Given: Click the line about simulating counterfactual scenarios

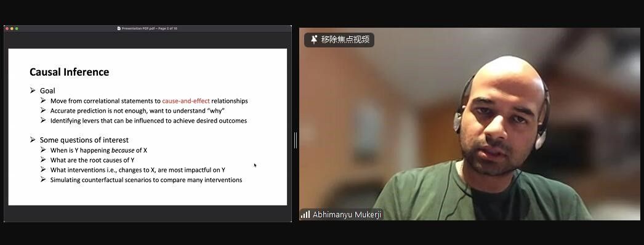Looking at the screenshot, I should (x=146, y=180).
